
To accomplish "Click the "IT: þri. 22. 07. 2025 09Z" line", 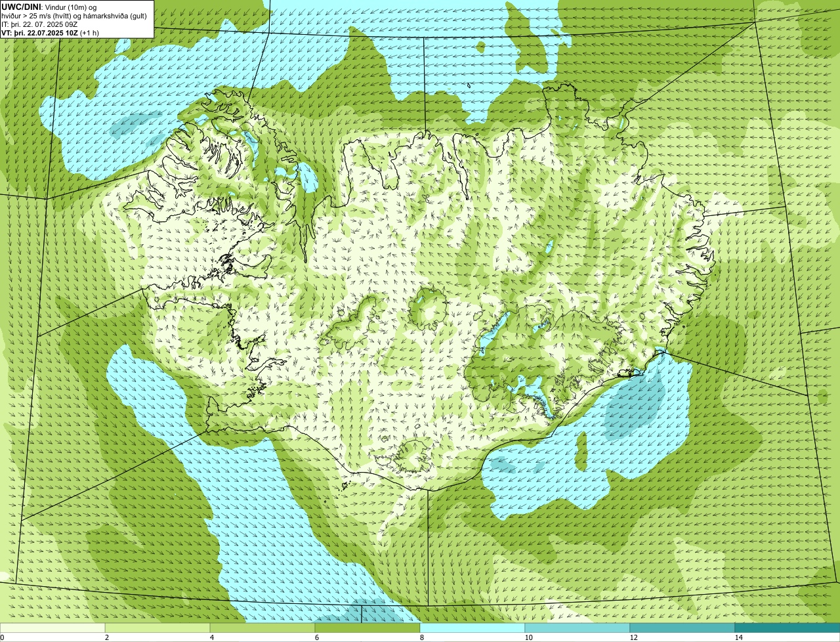I will click(39, 24).
